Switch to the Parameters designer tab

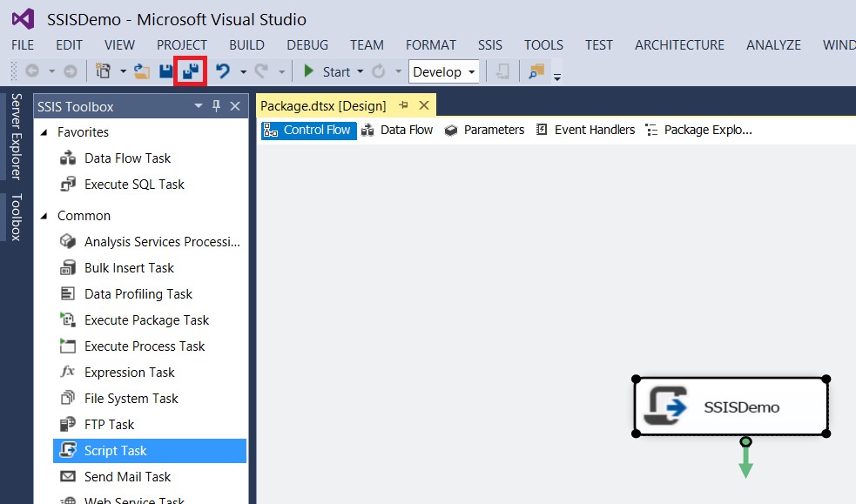click(485, 130)
